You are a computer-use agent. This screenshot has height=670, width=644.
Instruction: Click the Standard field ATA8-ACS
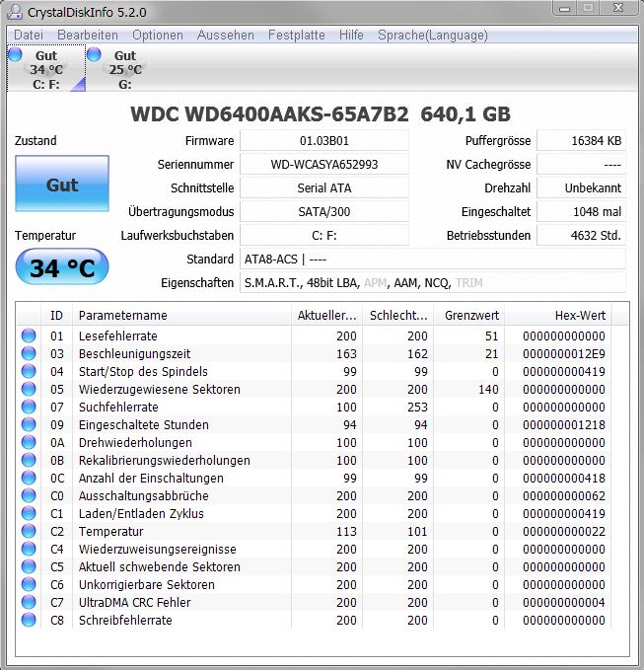pyautogui.click(x=433, y=259)
